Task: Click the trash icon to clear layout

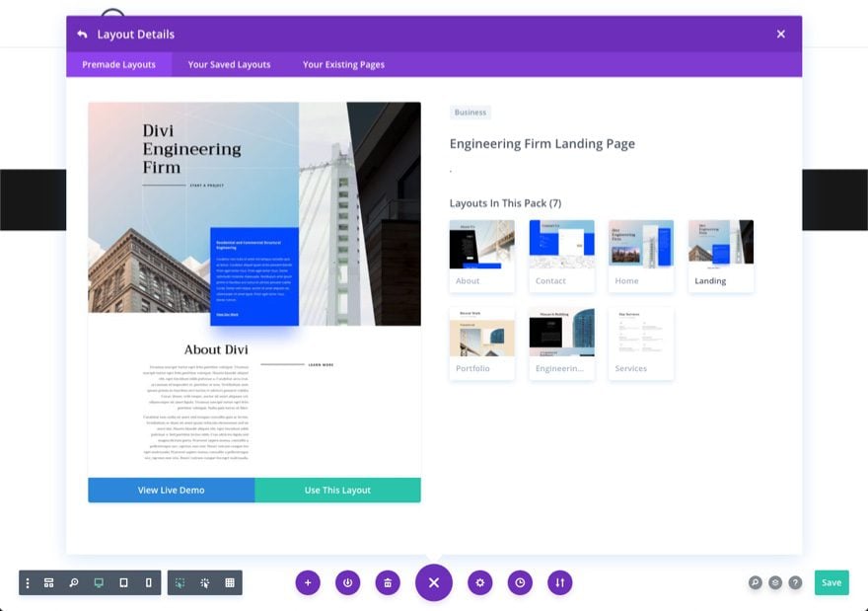Action: (x=388, y=582)
